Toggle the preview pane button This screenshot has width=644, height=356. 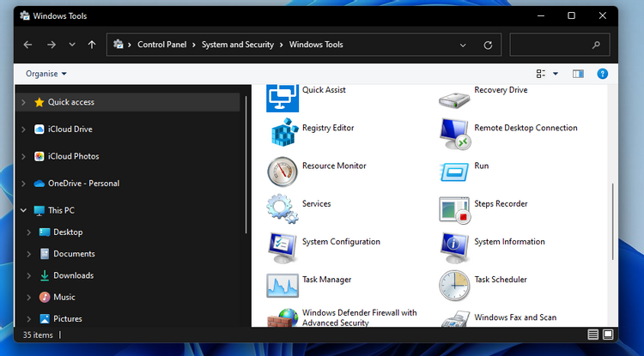point(578,74)
